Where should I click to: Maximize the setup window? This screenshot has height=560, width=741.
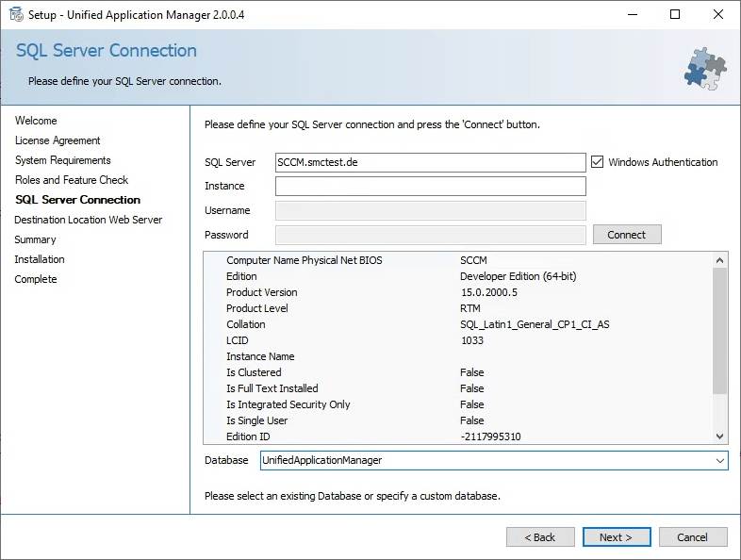675,15
